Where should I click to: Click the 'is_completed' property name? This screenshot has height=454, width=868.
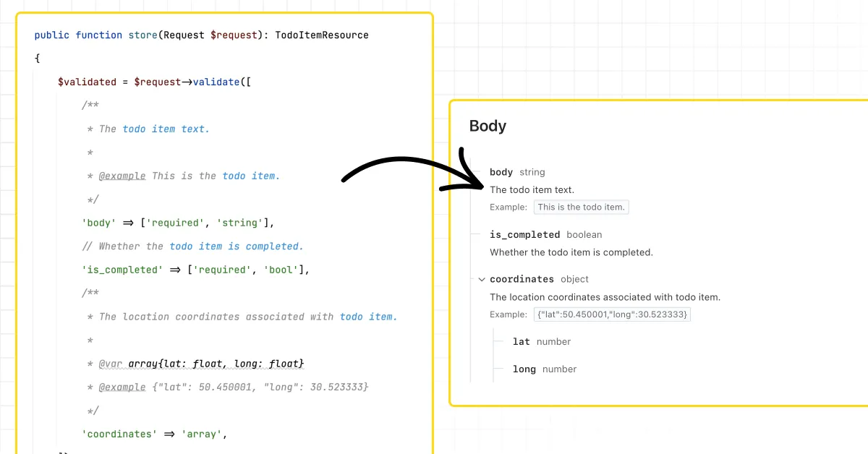click(524, 234)
